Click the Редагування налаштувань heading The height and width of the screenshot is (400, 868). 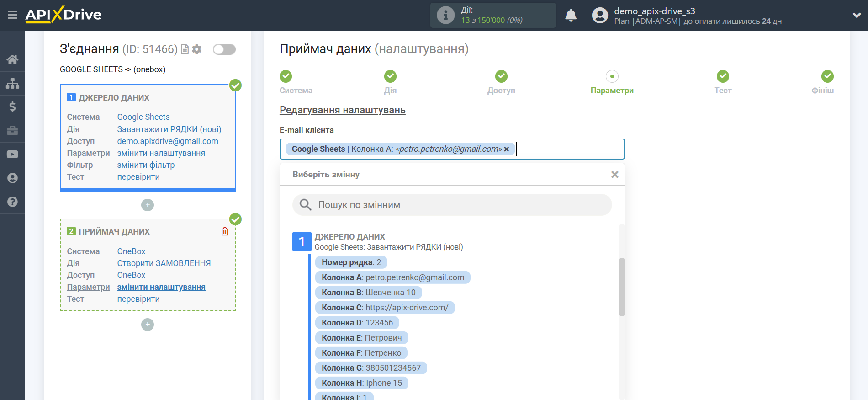click(x=343, y=110)
